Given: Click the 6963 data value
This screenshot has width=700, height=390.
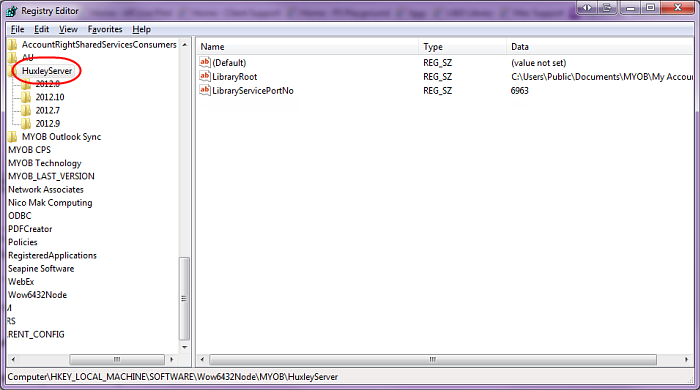Looking at the screenshot, I should click(x=520, y=91).
